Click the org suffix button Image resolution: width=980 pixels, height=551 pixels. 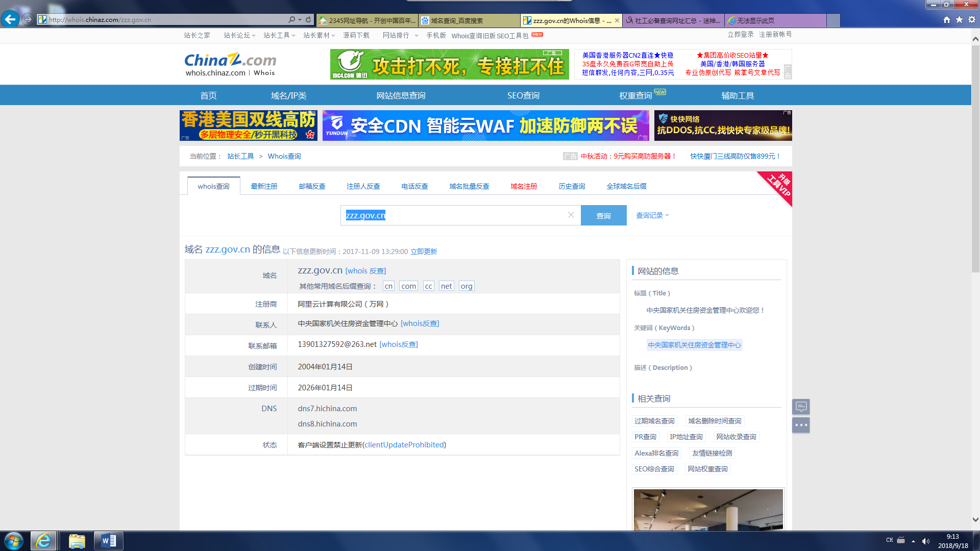point(467,286)
